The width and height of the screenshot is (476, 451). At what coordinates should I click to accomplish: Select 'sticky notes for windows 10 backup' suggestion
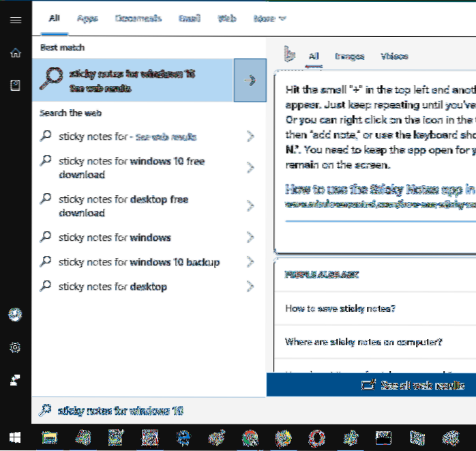(139, 262)
